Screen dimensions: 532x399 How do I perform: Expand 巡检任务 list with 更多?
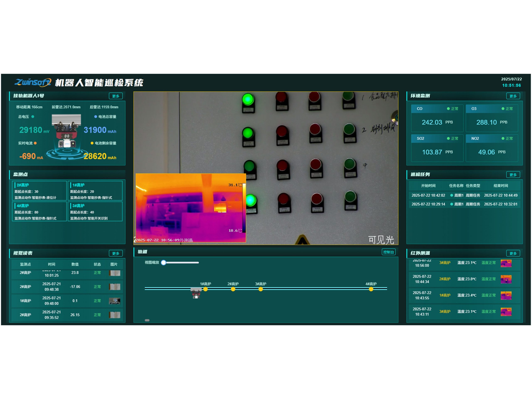(x=513, y=175)
